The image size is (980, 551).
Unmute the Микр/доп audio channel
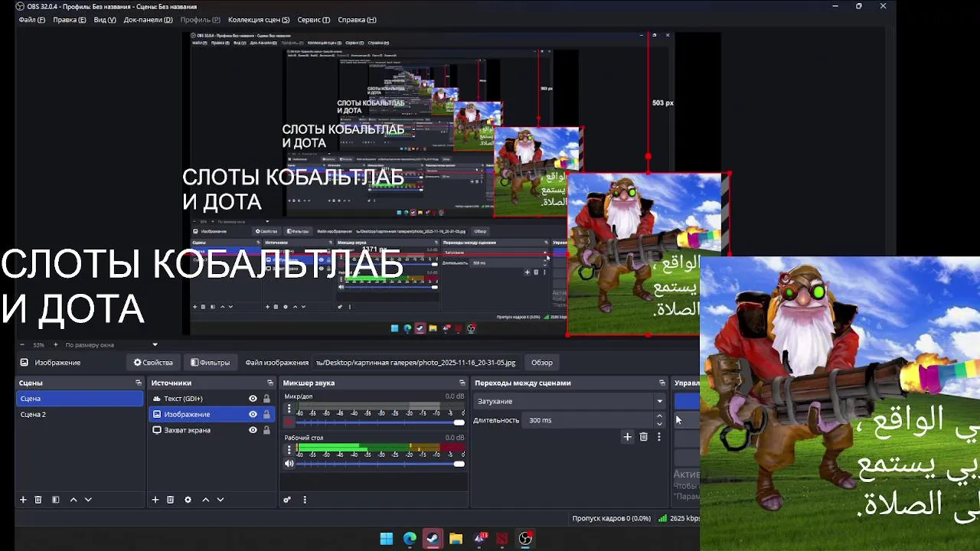tap(289, 422)
